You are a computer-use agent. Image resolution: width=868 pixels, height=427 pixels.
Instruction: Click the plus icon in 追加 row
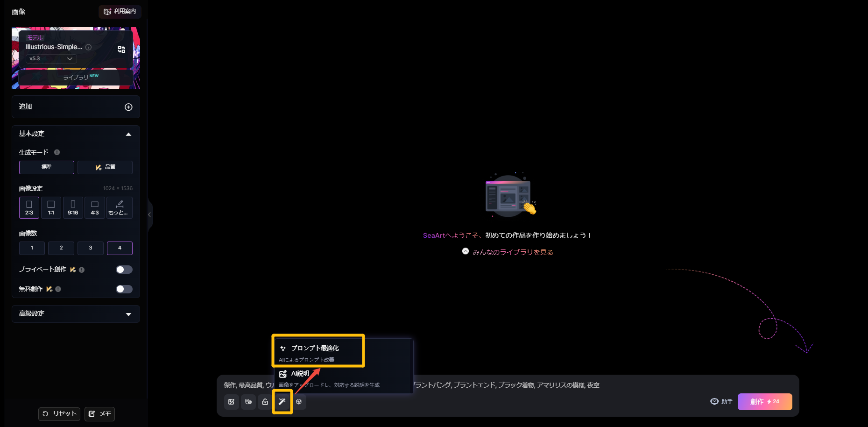click(128, 107)
